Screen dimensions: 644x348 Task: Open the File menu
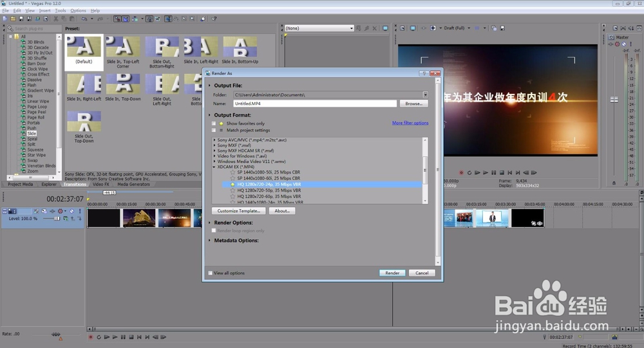(x=5, y=11)
